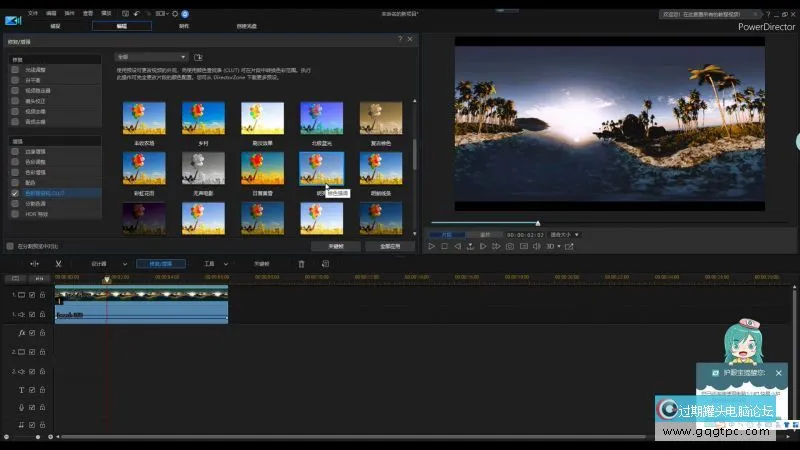Click the trash delete icon in timeline toolbar
Screen dimensions: 800x450
[x=302, y=264]
